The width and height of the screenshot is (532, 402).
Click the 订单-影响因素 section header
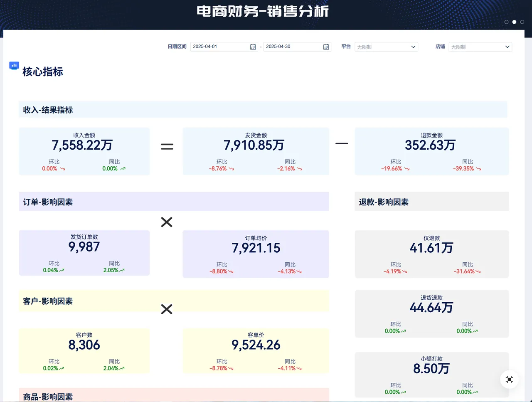coord(174,202)
